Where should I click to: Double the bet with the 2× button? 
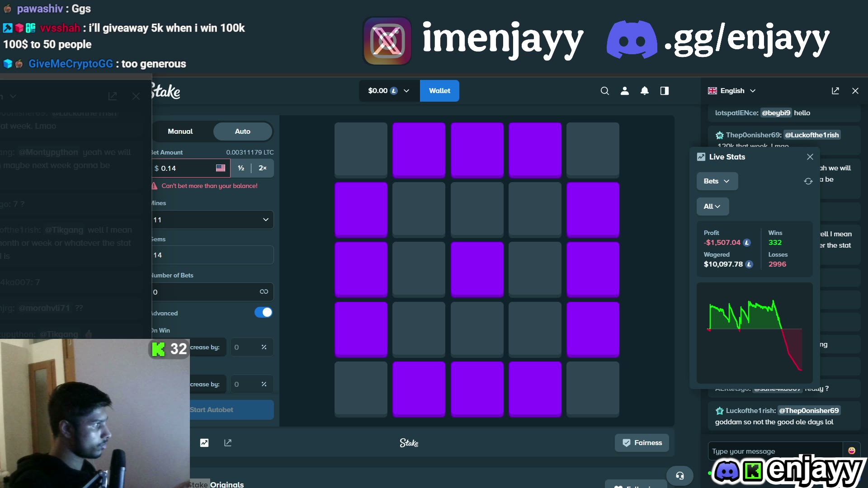[263, 168]
